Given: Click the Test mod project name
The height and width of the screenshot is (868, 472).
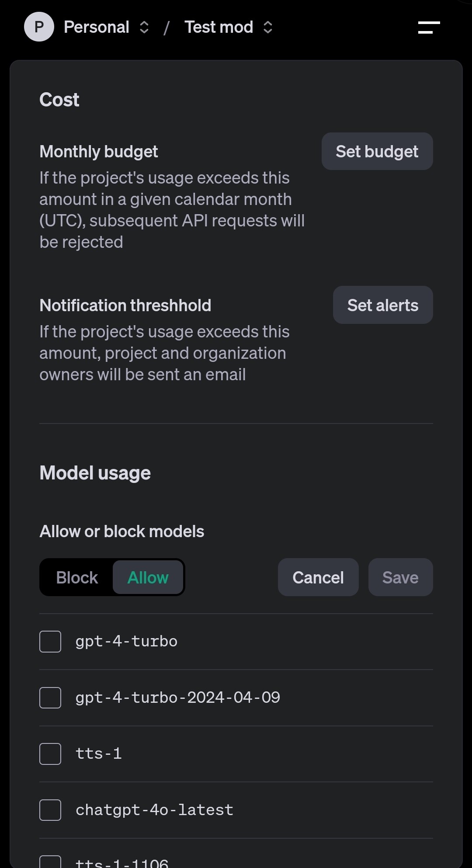Looking at the screenshot, I should point(219,28).
